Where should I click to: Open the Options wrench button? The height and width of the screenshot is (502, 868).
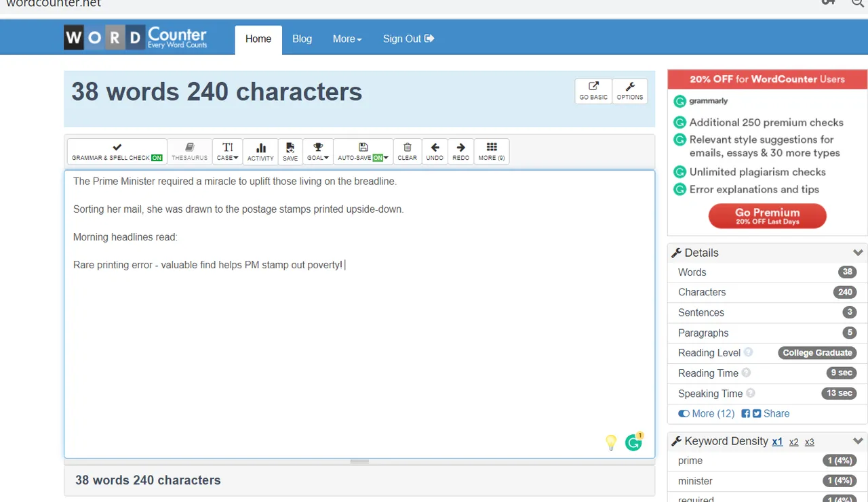630,91
